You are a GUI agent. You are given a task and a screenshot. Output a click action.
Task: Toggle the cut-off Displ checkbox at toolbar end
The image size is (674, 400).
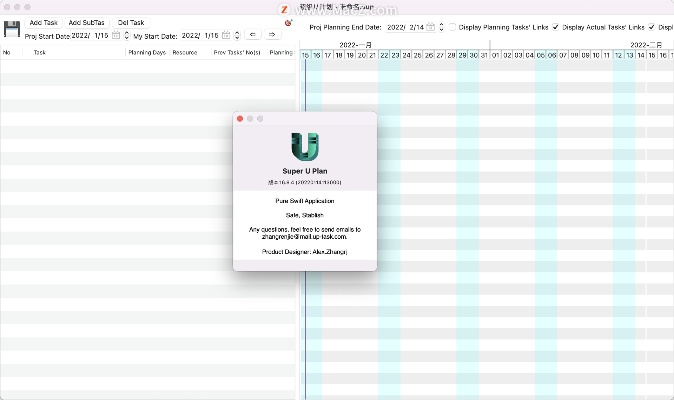click(652, 27)
